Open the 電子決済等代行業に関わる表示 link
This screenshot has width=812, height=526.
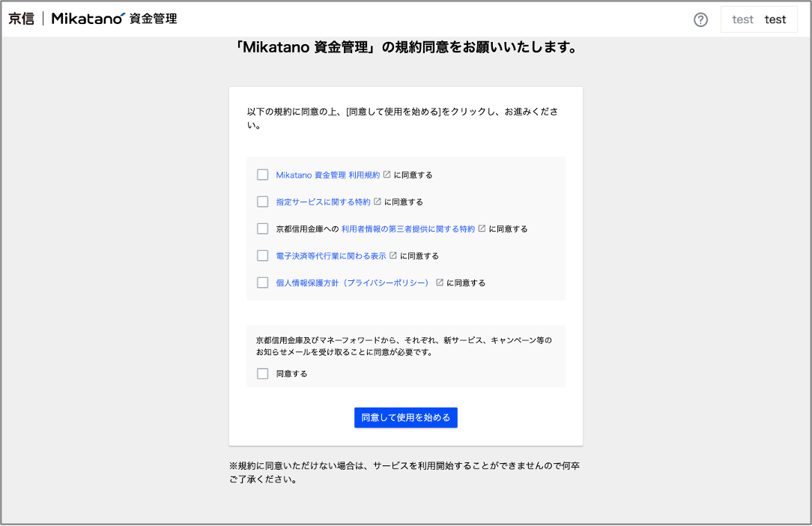click(x=331, y=256)
